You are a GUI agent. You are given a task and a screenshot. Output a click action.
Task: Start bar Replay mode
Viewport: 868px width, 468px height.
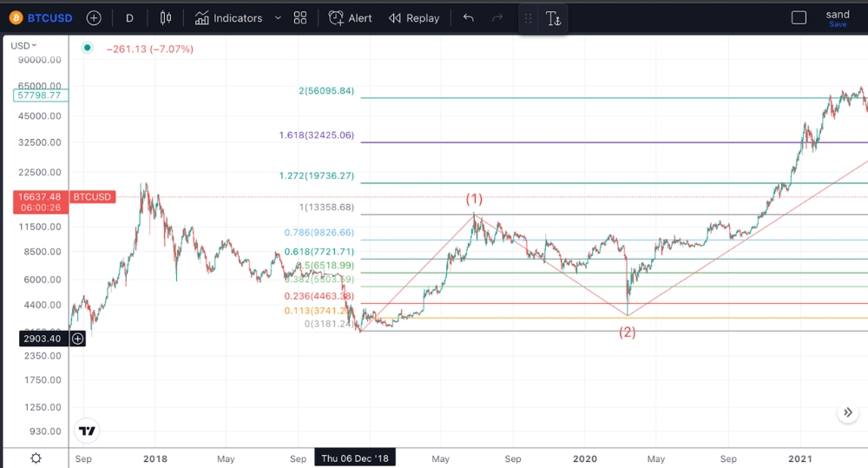pyautogui.click(x=414, y=18)
